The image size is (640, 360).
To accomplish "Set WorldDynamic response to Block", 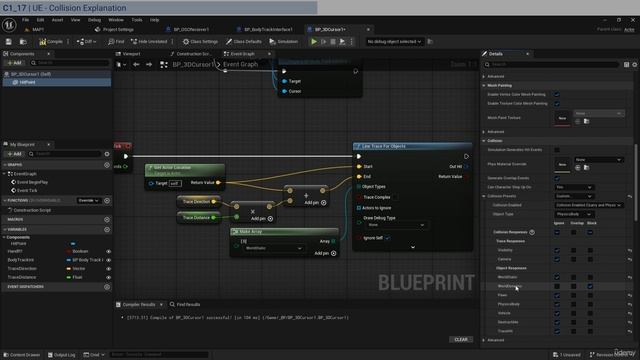I will tap(590, 287).
